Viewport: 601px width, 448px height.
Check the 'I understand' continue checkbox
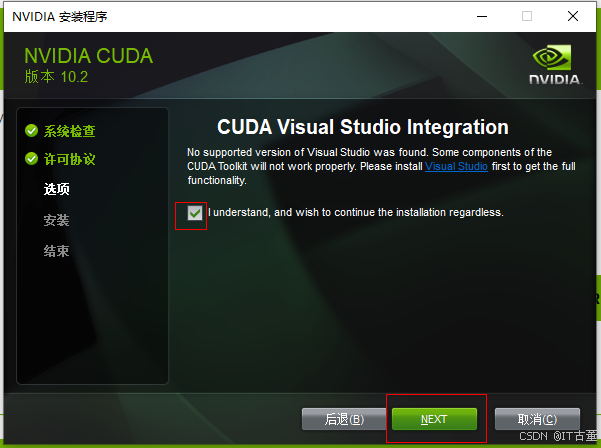coord(195,213)
